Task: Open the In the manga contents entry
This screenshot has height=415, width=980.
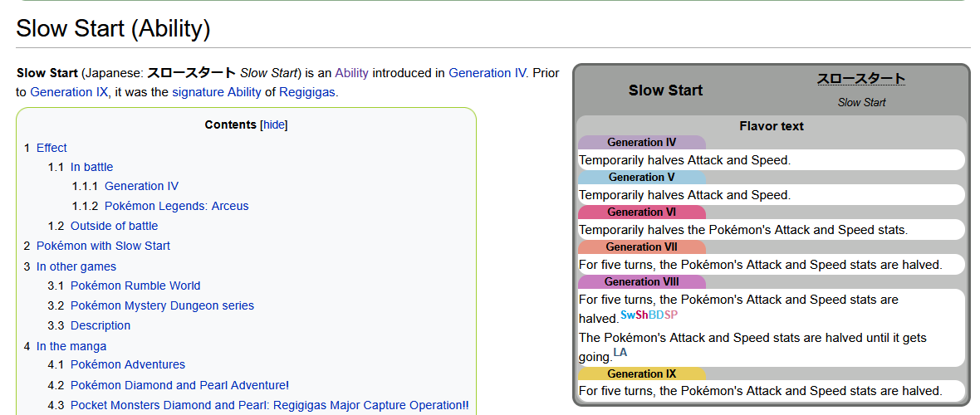Action: [x=71, y=346]
